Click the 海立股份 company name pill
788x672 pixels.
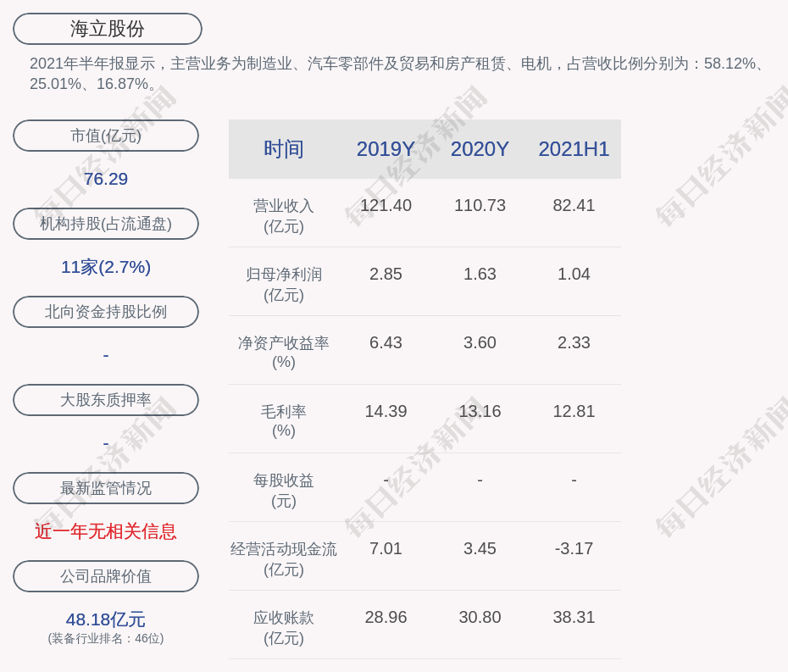pos(107,29)
